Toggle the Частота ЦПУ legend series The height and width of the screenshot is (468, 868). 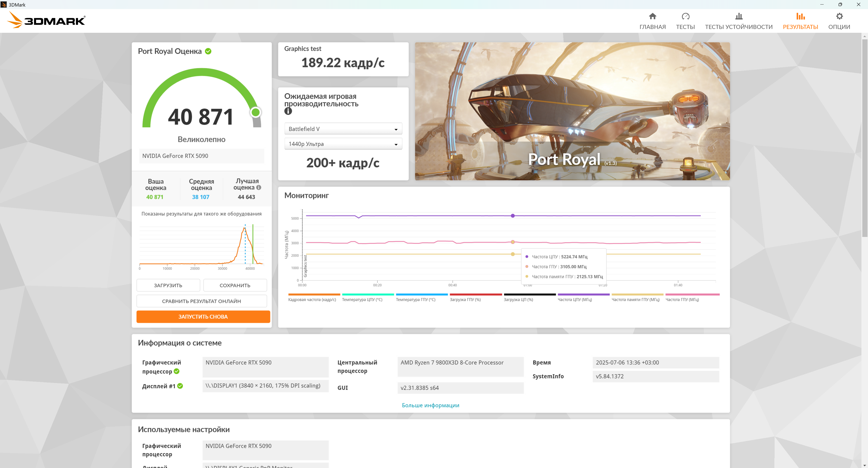click(x=575, y=299)
